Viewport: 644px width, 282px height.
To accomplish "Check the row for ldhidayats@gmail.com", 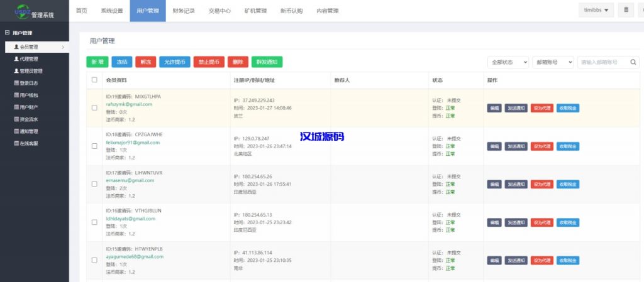I will click(x=94, y=222).
